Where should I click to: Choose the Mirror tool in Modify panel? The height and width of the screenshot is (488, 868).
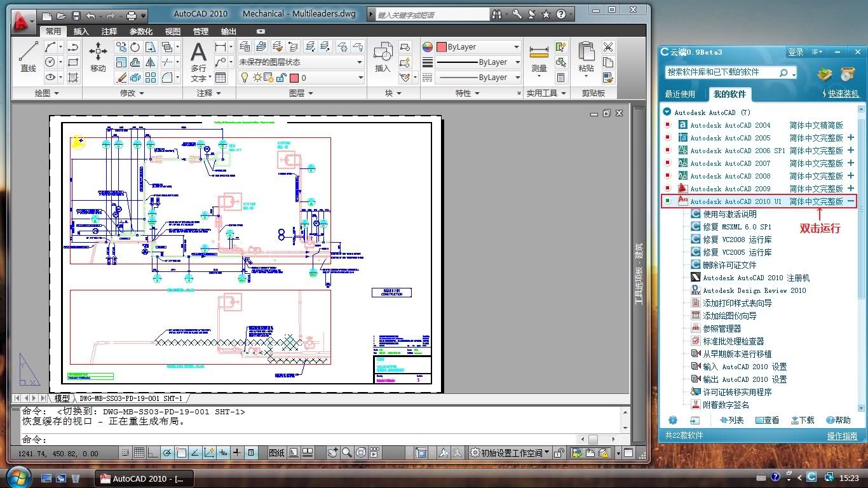click(x=151, y=62)
